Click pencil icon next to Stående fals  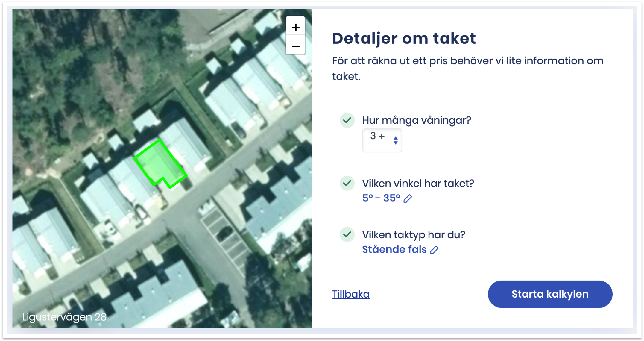434,250
